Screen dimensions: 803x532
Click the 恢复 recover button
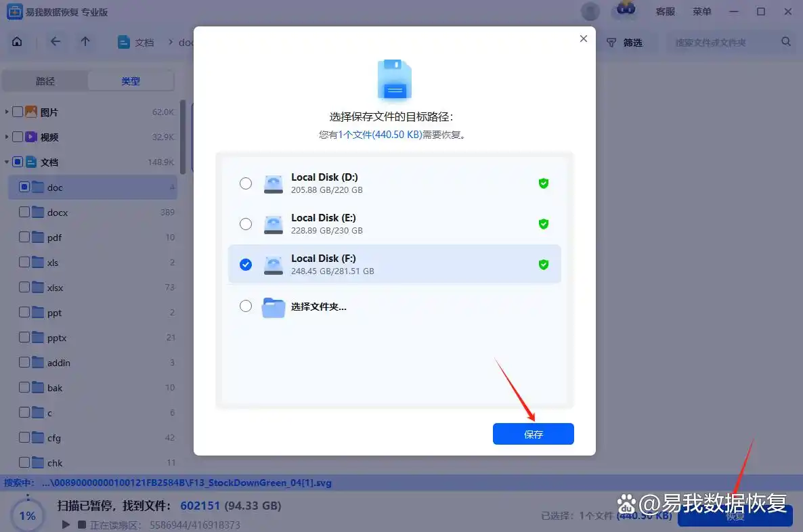tap(735, 516)
